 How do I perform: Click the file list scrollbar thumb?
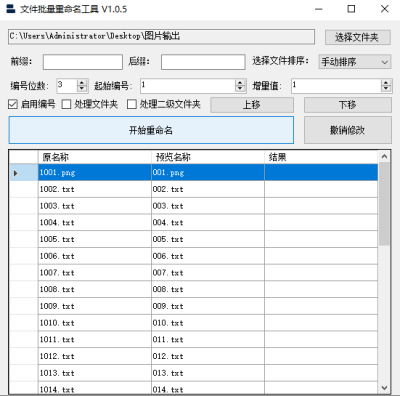pos(384,204)
